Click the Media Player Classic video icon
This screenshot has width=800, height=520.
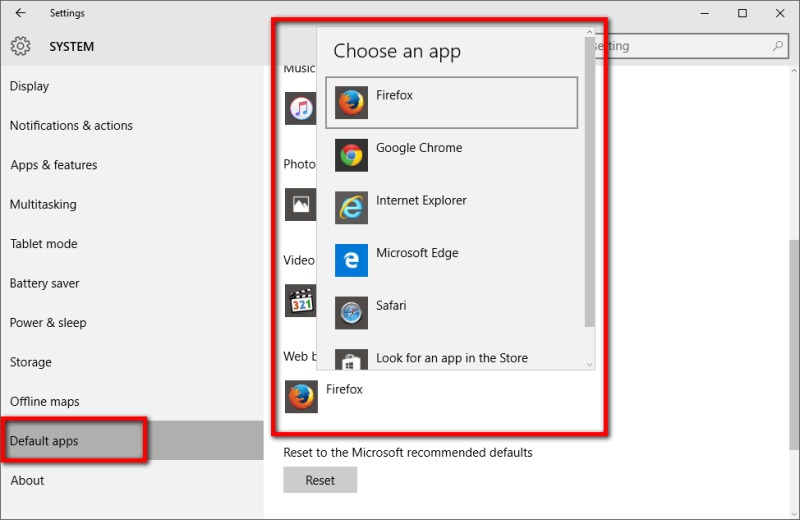[301, 301]
